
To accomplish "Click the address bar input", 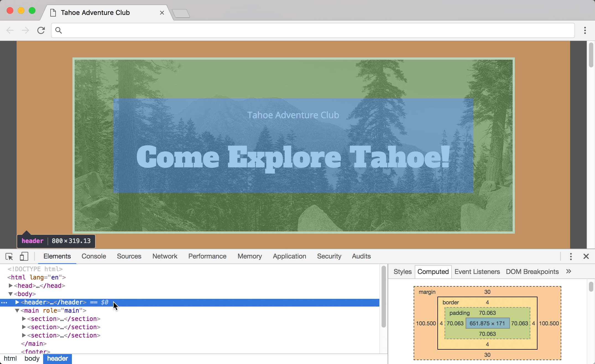I will 312,30.
